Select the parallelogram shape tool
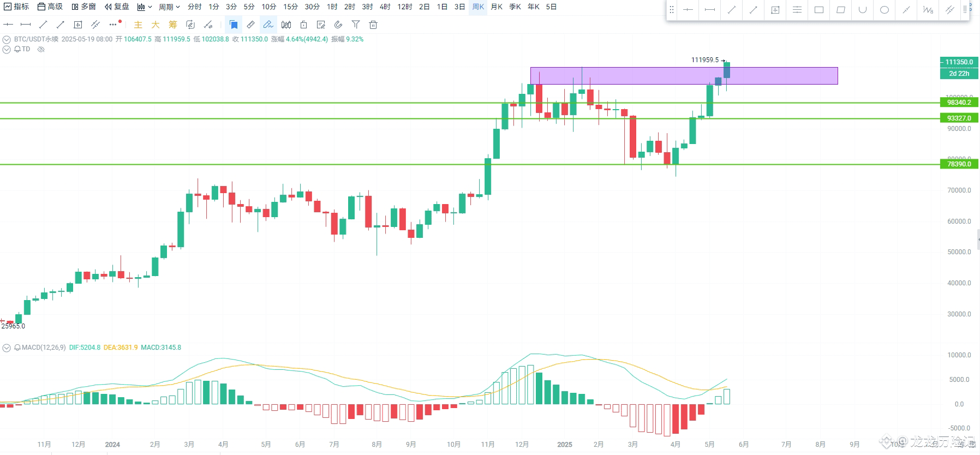980x455 pixels. (x=841, y=10)
